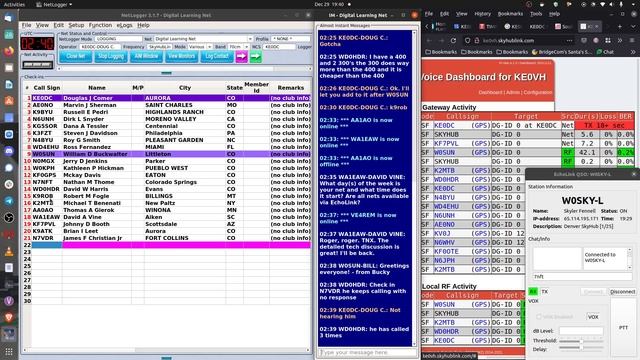640x360 pixels.
Task: Toggle the VOX Enabled checkbox in EchoLink
Action: coord(538,317)
